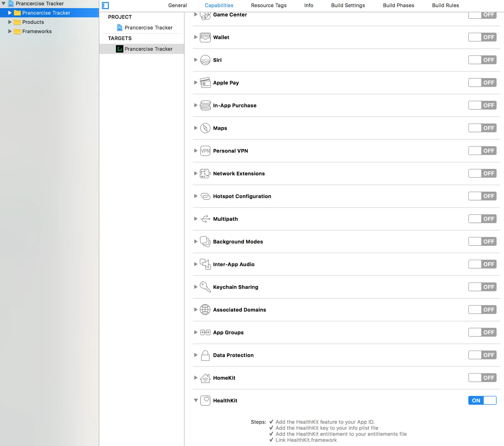Image resolution: width=504 pixels, height=446 pixels.
Task: Collapse the HealthKit section
Action: 196,400
